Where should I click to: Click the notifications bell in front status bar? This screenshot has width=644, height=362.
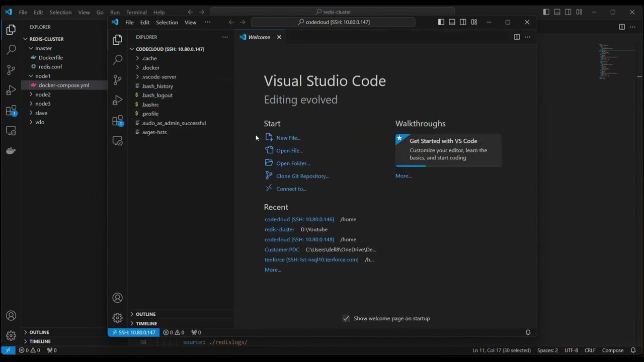(x=528, y=332)
